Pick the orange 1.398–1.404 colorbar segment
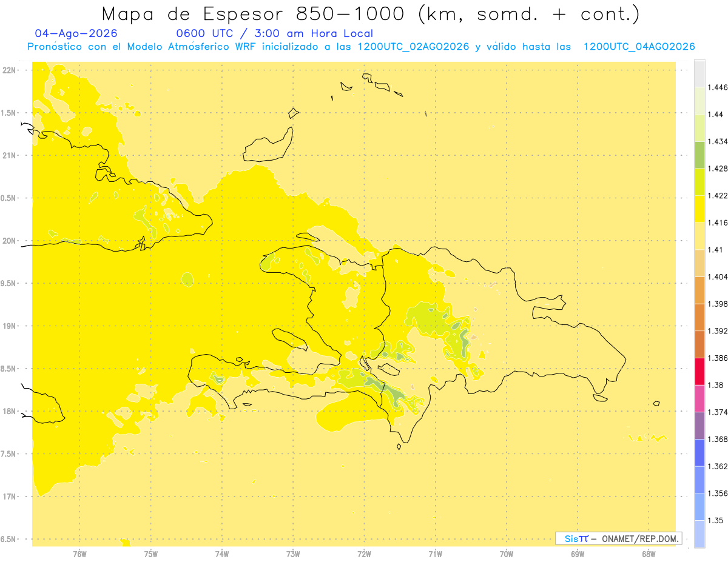The height and width of the screenshot is (562, 728). [x=699, y=290]
